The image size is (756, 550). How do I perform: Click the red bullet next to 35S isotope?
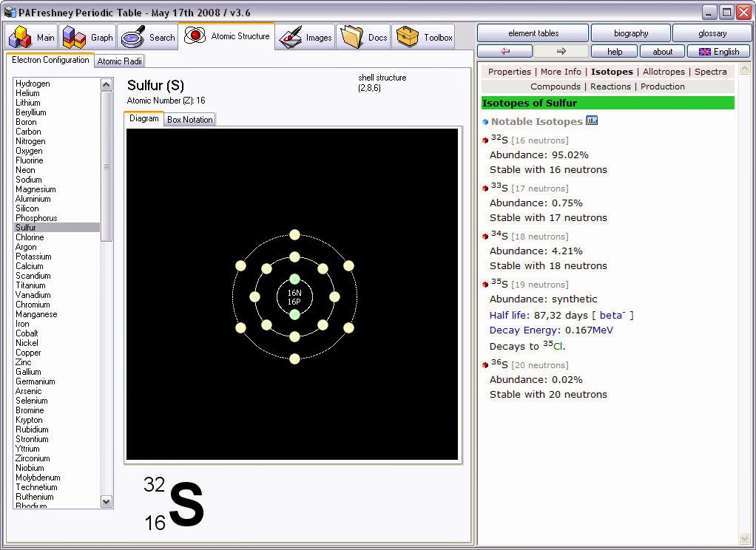coord(485,285)
